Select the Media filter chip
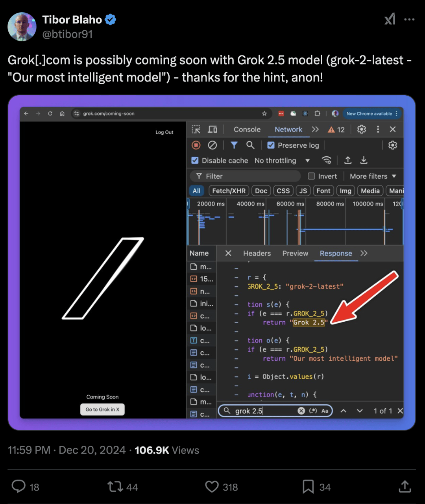The image size is (425, 504). [370, 191]
